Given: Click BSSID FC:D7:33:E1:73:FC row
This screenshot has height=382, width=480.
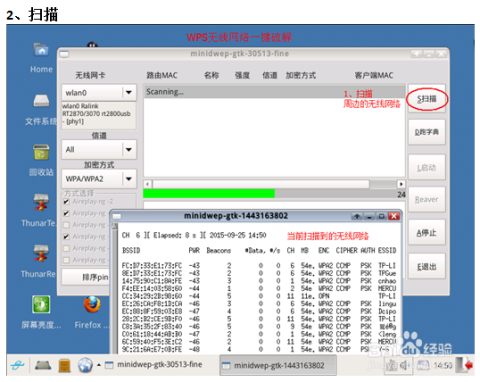Looking at the screenshot, I should (259, 266).
